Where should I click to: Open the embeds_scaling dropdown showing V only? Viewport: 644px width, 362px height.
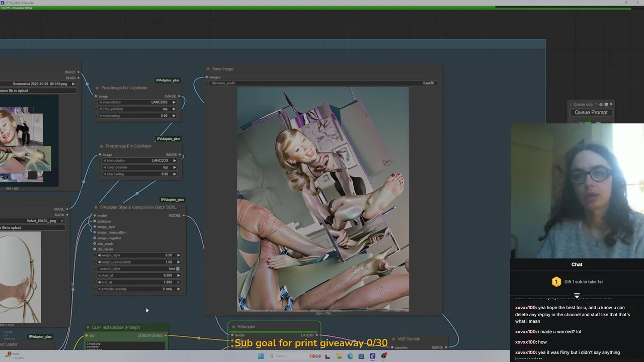[x=138, y=289]
